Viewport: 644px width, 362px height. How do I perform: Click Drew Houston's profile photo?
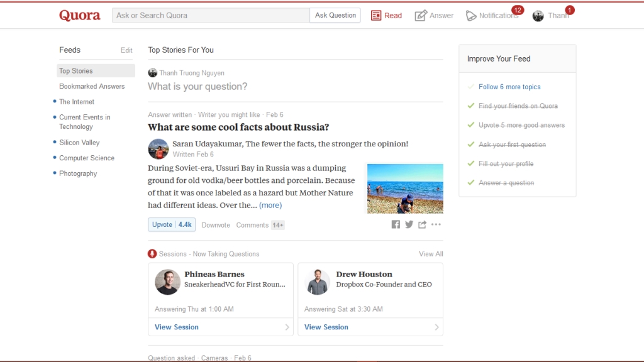tap(317, 282)
